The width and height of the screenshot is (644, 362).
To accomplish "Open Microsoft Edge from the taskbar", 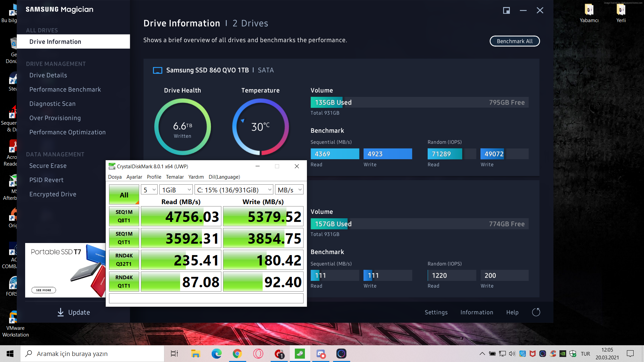I will pyautogui.click(x=216, y=354).
